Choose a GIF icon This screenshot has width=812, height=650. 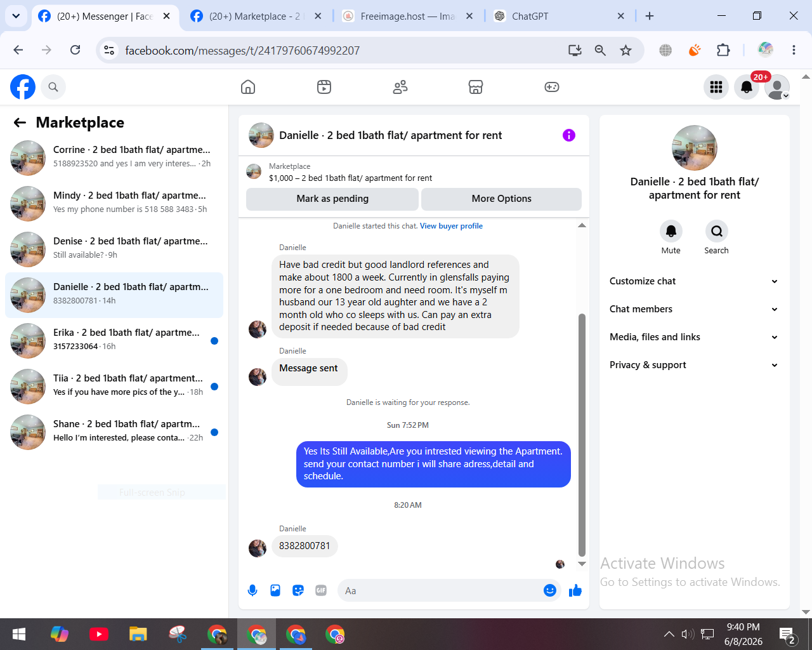321,590
